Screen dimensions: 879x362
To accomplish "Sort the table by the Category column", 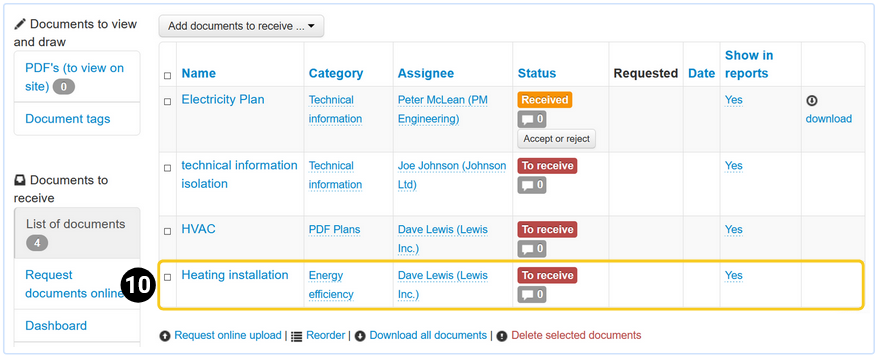I will coord(336,73).
